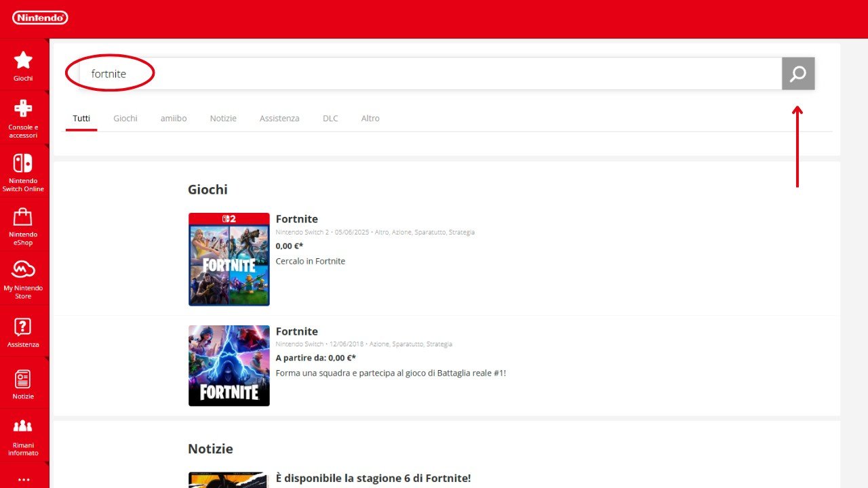
Task: Switch to the amiibo tab
Action: coord(174,118)
